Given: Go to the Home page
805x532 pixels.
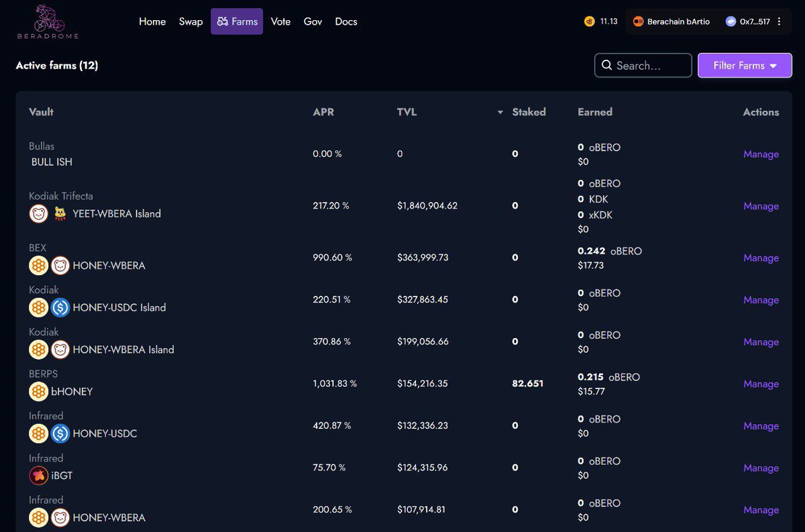Looking at the screenshot, I should pyautogui.click(x=152, y=21).
